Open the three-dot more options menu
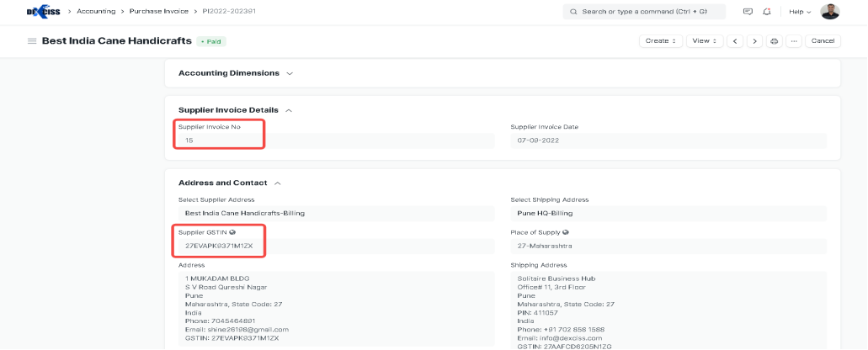868x350 pixels. tap(793, 41)
